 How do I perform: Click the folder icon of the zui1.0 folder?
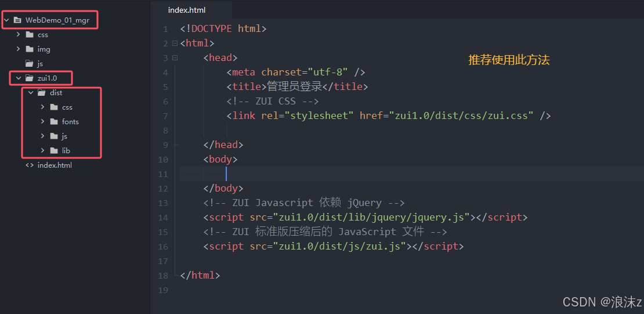(29, 78)
